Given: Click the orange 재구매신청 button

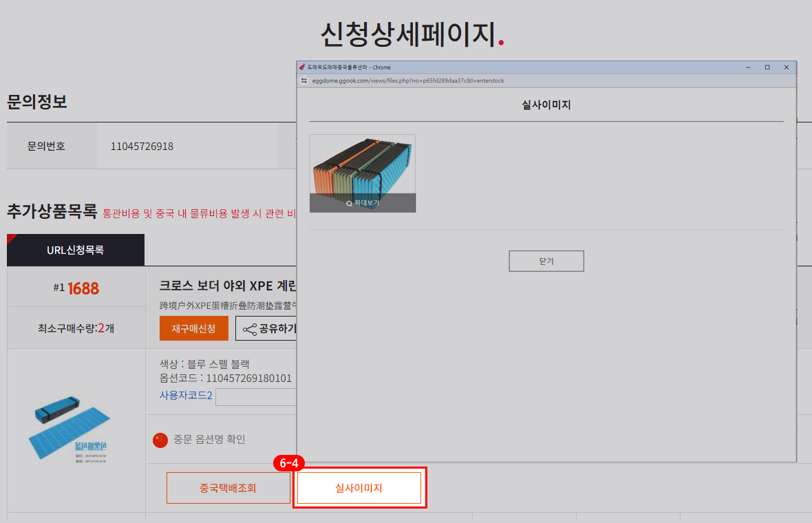Looking at the screenshot, I should coord(193,329).
